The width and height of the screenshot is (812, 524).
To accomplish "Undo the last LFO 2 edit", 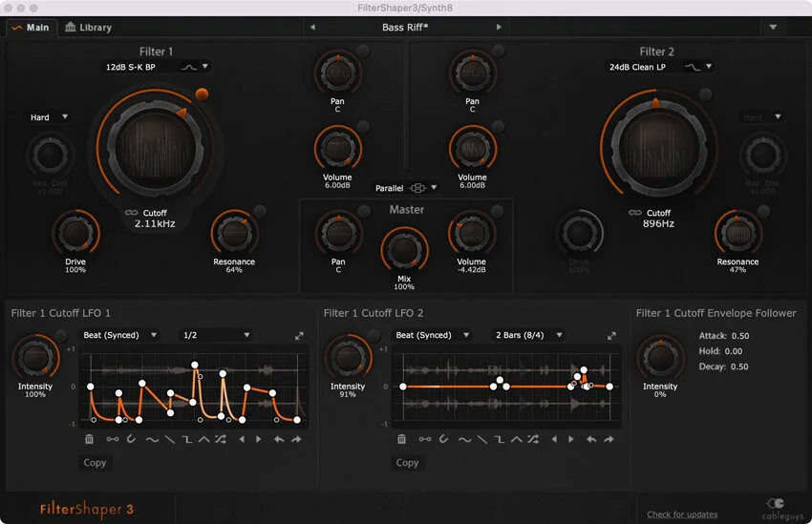I will point(591,439).
